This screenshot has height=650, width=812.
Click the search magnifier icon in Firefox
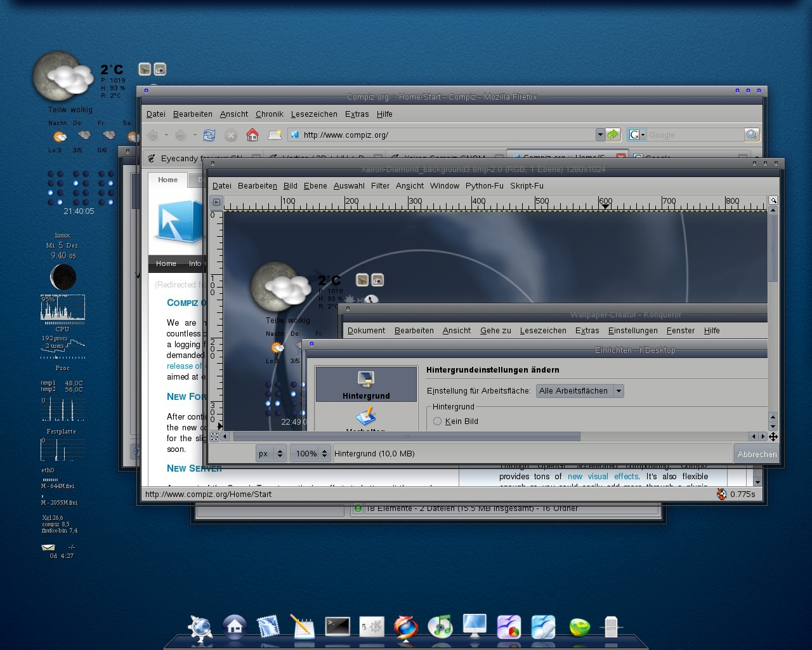pos(752,135)
